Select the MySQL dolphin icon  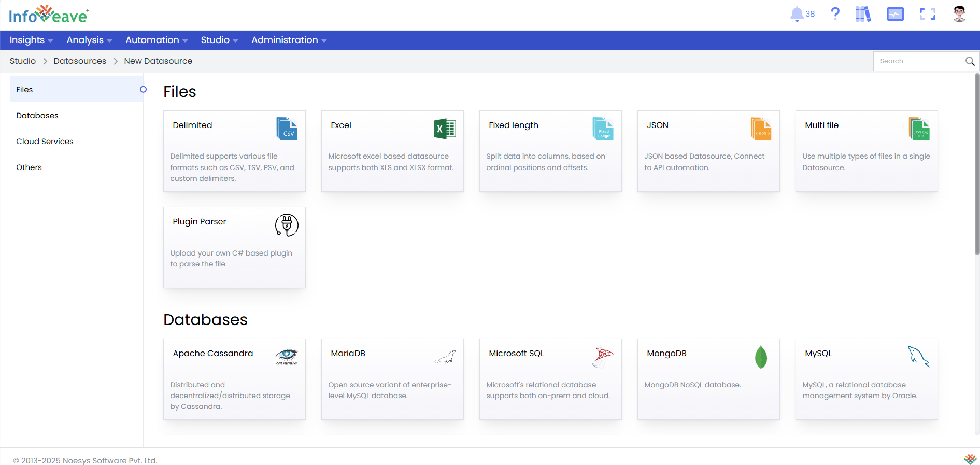(x=919, y=357)
